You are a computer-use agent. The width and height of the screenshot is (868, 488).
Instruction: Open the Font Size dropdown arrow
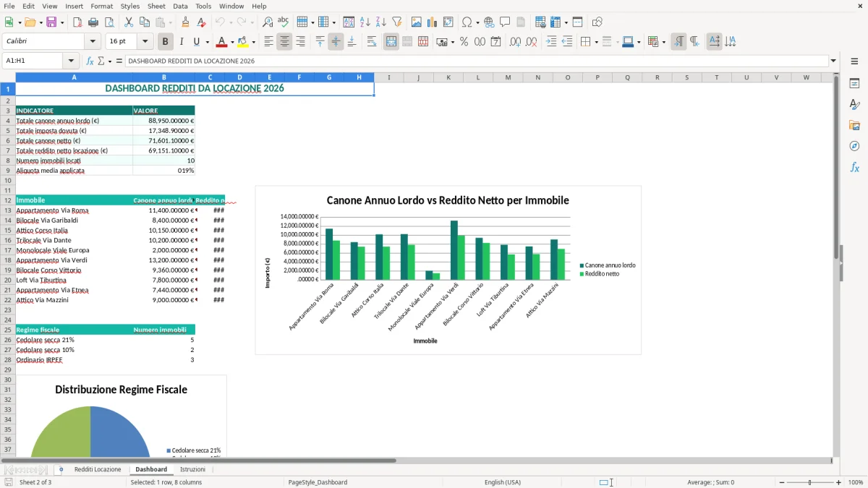(145, 41)
